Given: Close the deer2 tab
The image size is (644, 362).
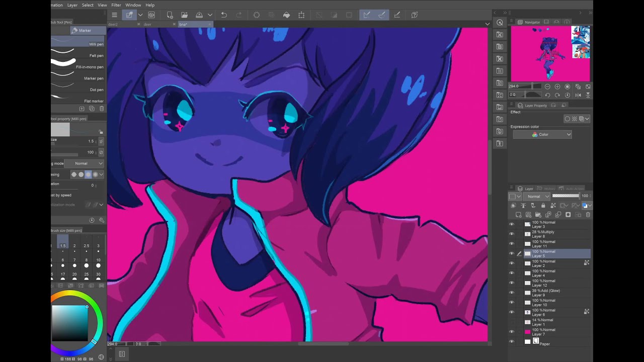Looking at the screenshot, I should 139,24.
